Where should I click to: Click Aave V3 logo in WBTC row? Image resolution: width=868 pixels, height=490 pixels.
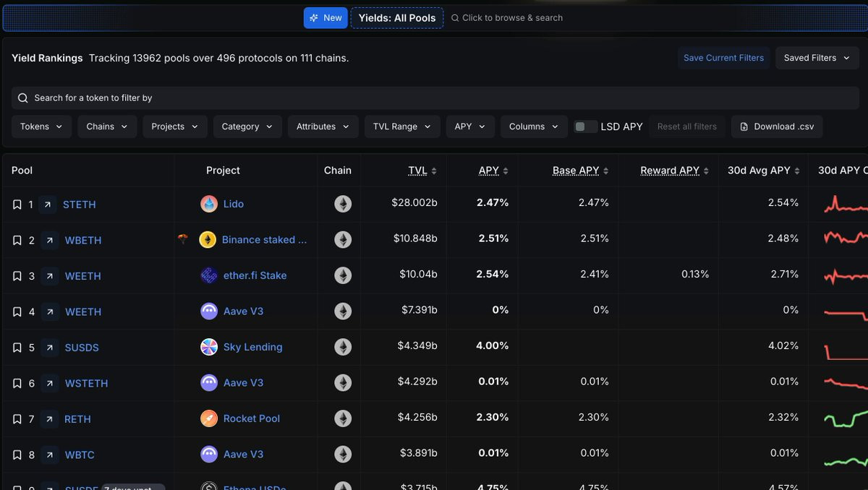pyautogui.click(x=209, y=454)
